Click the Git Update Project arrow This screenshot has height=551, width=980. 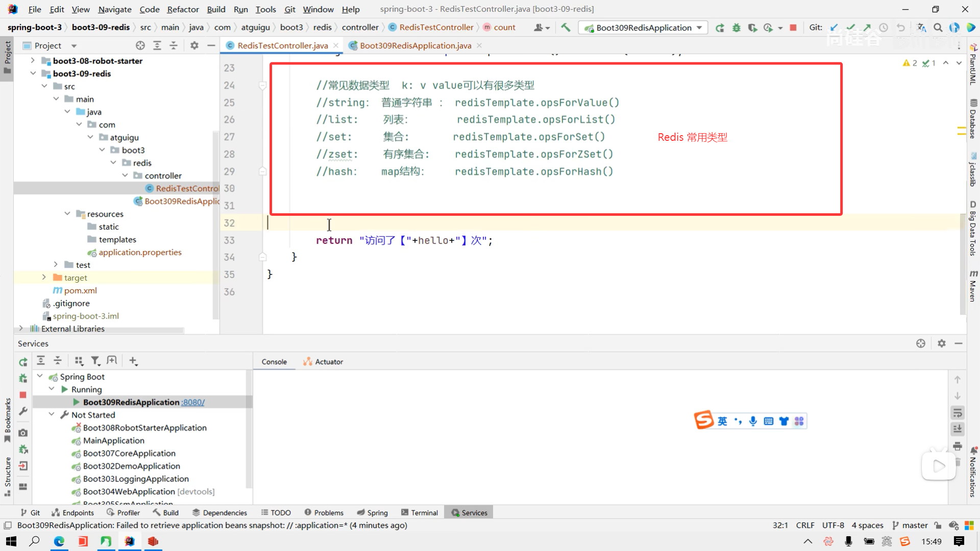(834, 28)
